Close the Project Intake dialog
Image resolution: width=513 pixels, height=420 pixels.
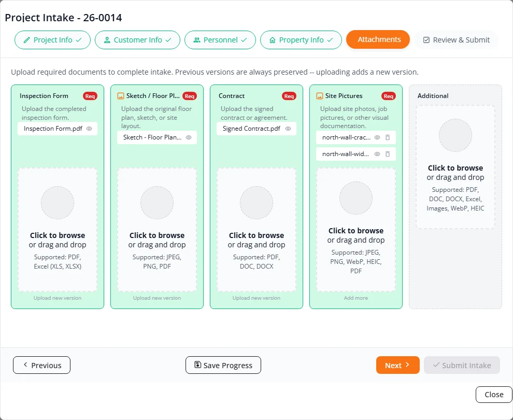494,395
